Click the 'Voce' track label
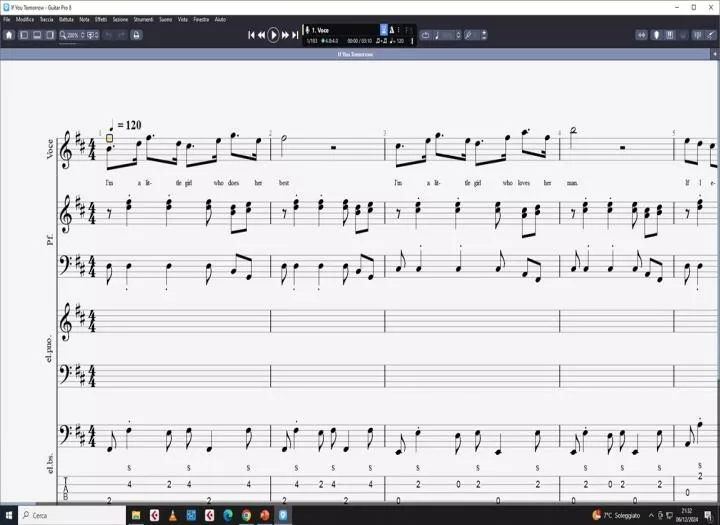The height and width of the screenshot is (525, 720). click(x=50, y=149)
